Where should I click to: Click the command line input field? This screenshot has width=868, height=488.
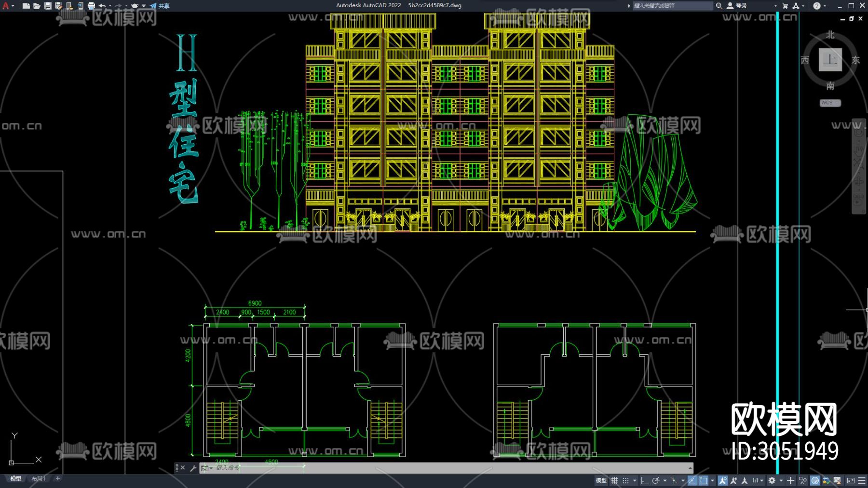tap(434, 468)
